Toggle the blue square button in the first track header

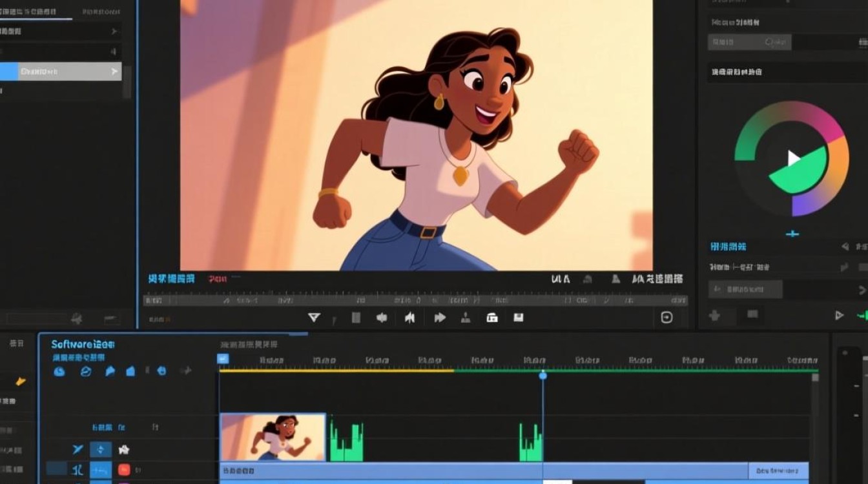click(x=100, y=450)
